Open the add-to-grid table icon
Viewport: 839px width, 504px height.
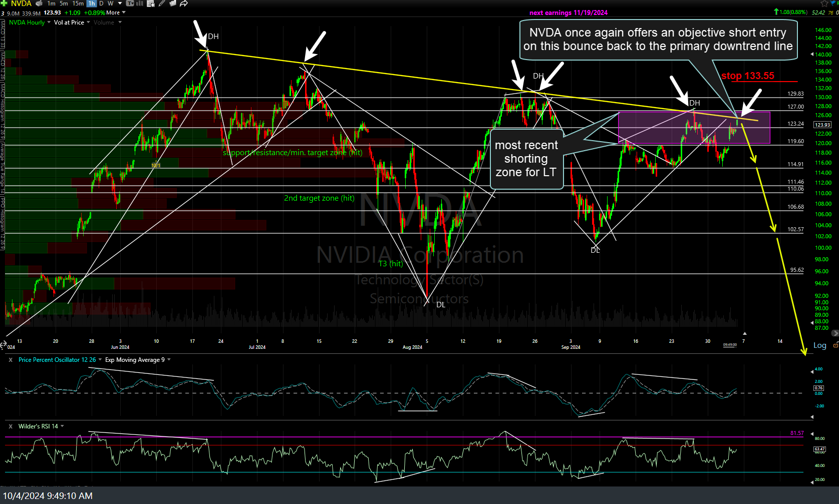tap(150, 4)
